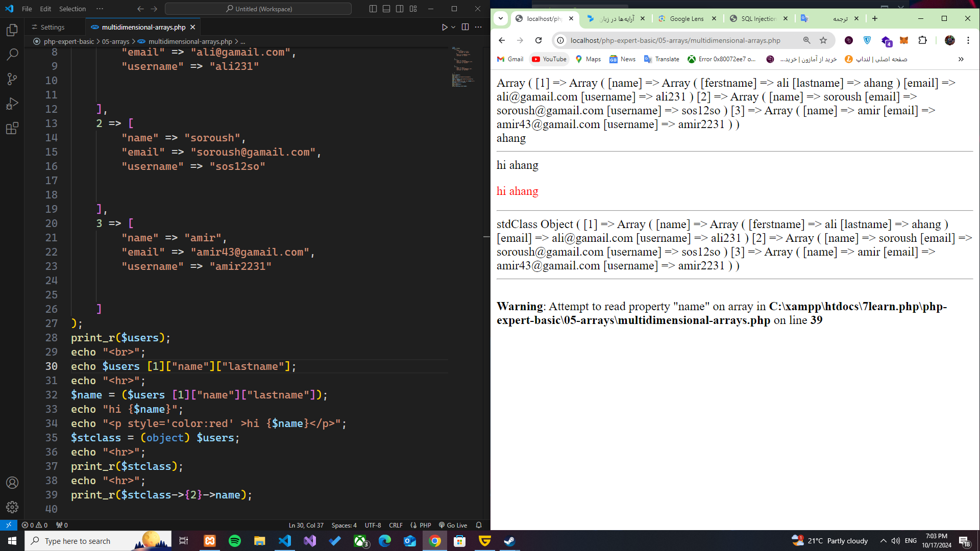Reload the localhost page

tap(538, 40)
